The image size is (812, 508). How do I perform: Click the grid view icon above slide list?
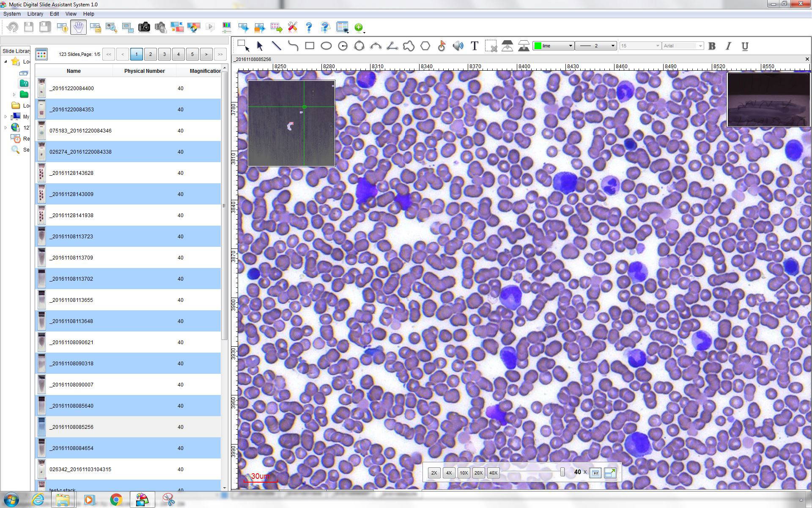[x=41, y=54]
